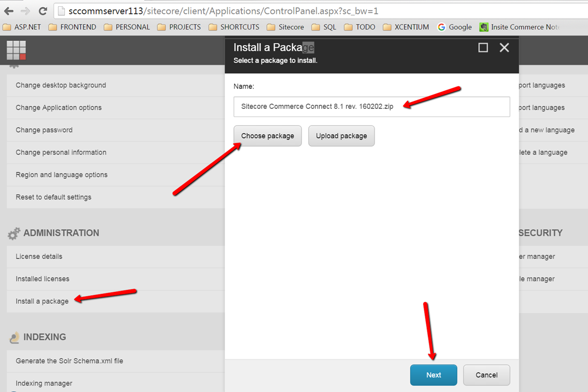This screenshot has height=392, width=588.
Task: Click the 'Name:' field label
Action: click(x=244, y=87)
